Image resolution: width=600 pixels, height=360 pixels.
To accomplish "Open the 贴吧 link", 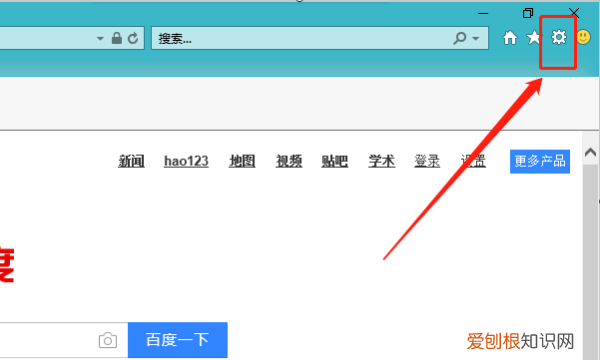I will pyautogui.click(x=335, y=161).
